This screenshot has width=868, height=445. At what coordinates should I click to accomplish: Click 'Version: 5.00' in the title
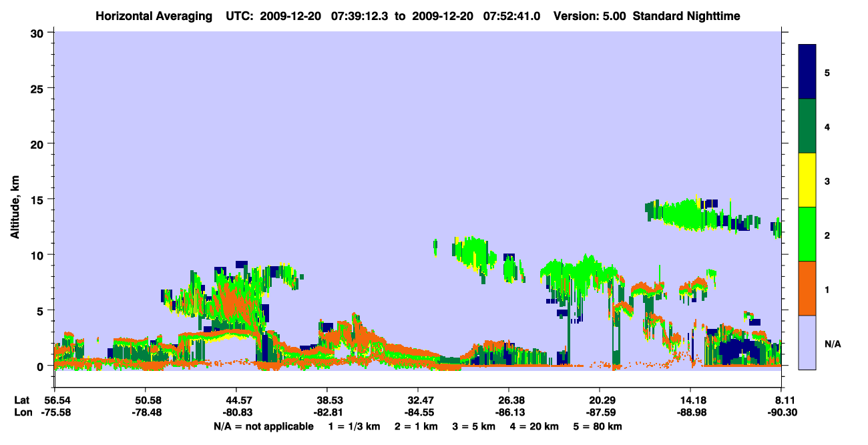[589, 16]
